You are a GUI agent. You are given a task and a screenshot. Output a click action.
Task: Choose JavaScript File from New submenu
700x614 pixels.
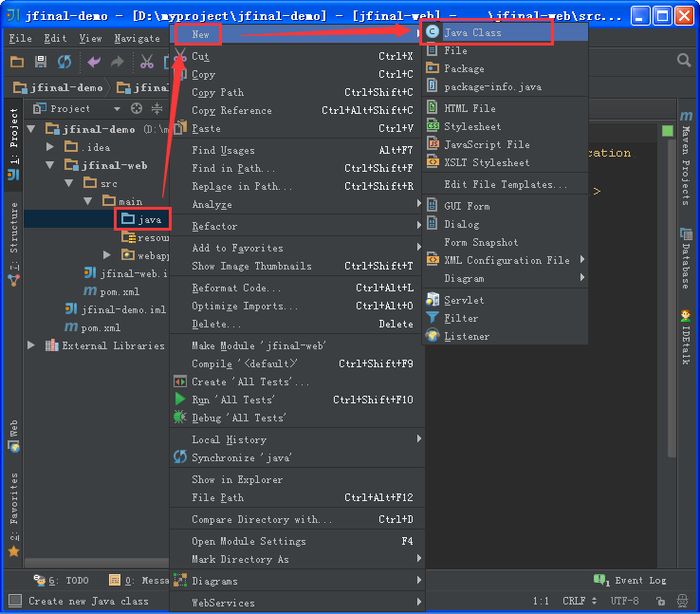tap(504, 144)
